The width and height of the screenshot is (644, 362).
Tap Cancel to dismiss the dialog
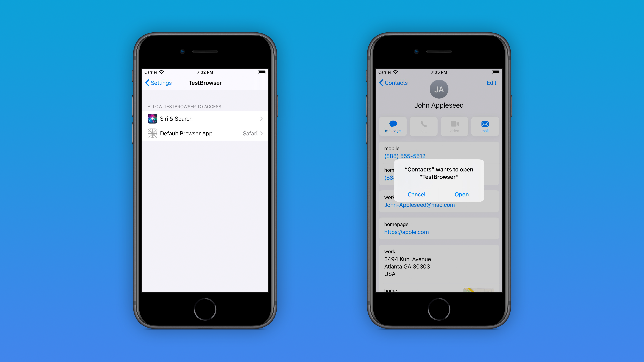[x=416, y=194]
